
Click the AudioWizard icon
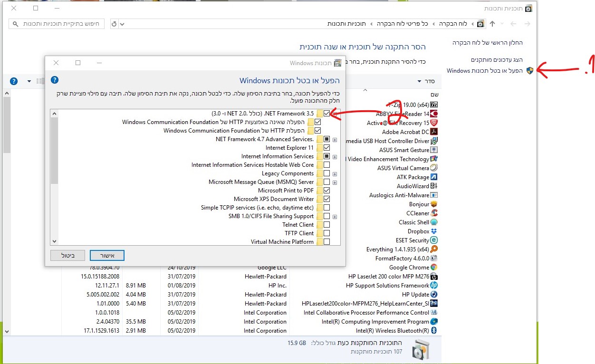[x=434, y=186]
